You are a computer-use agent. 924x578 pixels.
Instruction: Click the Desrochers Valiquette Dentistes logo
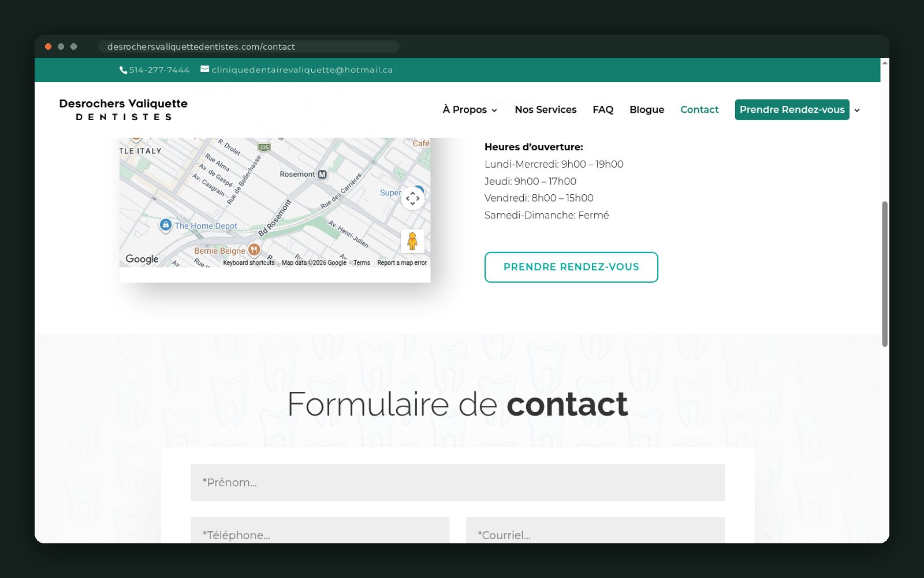[124, 110]
